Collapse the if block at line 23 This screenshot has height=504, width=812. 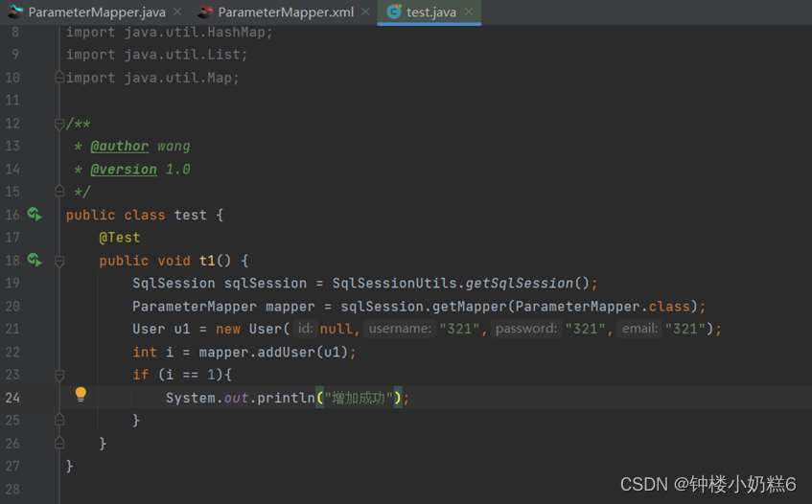pyautogui.click(x=59, y=375)
